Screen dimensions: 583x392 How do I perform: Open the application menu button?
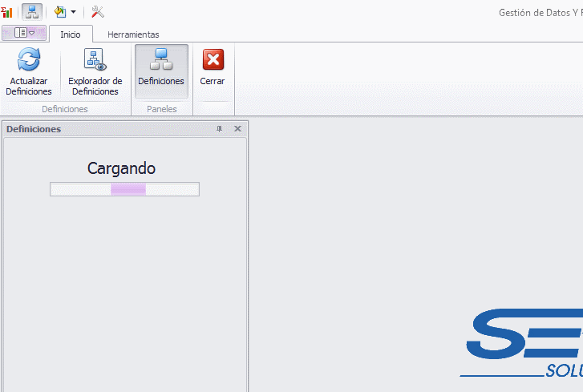pyautogui.click(x=24, y=33)
